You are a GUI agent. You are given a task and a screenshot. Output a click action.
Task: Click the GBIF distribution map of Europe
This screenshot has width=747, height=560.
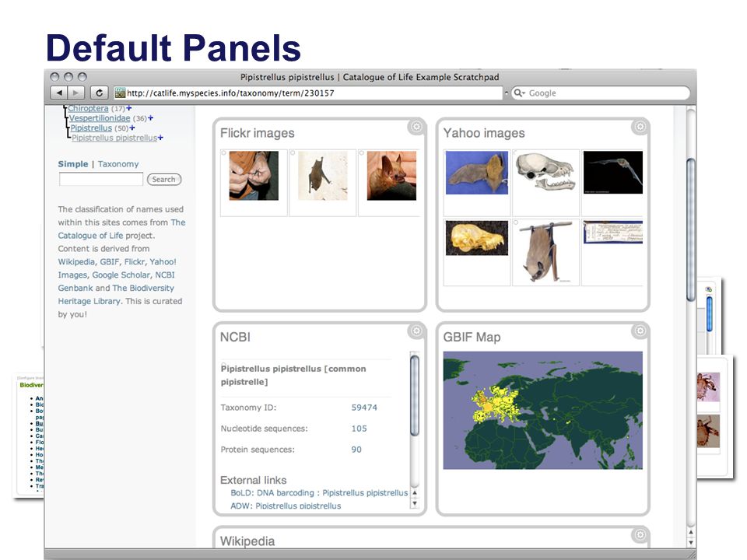tap(542, 410)
